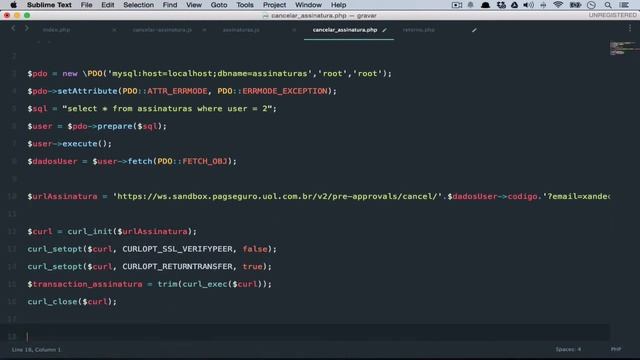
Task: Click the clock icon in the menu bar
Action: [x=591, y=5]
